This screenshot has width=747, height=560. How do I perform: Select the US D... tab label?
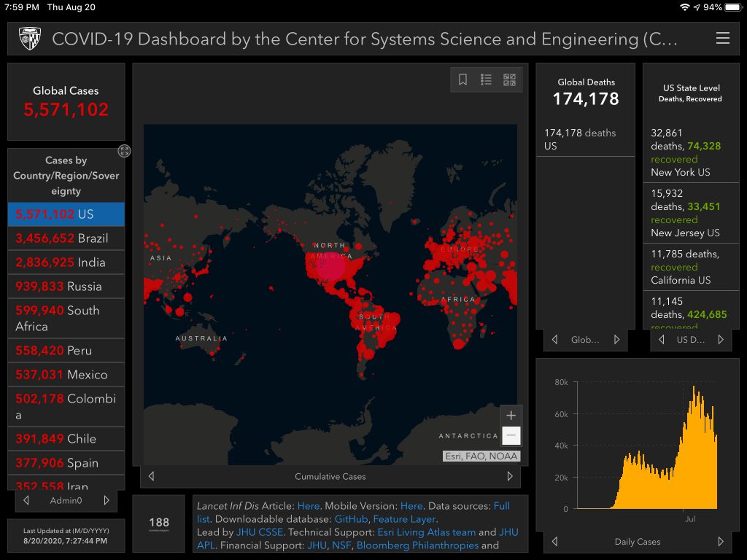click(x=690, y=340)
